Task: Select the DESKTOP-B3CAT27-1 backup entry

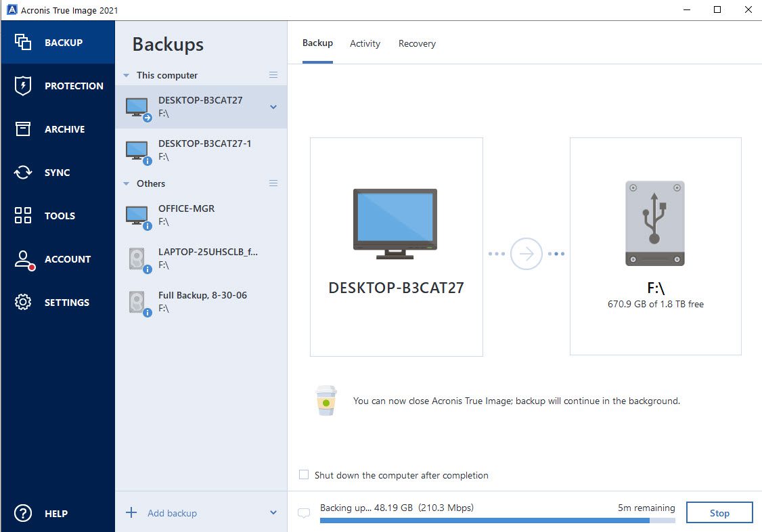Action: tap(201, 150)
